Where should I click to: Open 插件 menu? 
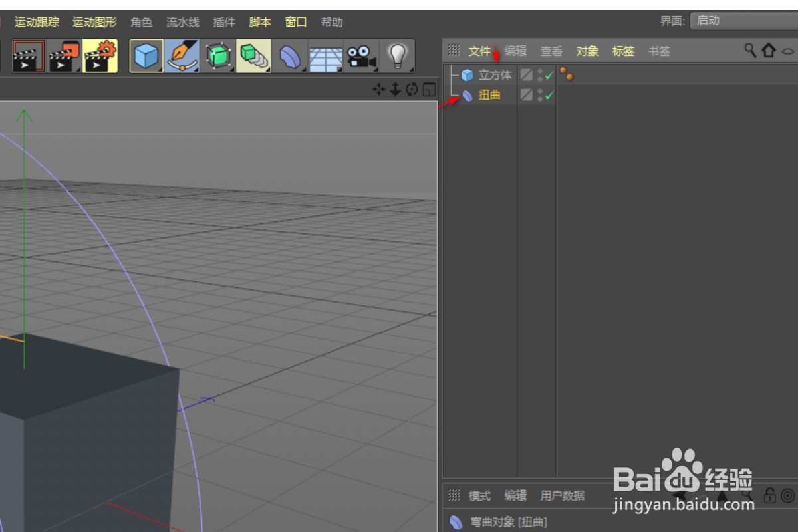tap(224, 22)
